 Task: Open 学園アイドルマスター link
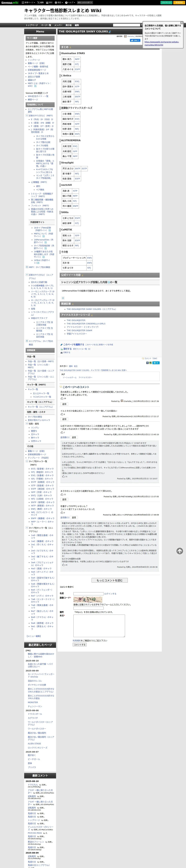pyautogui.click(x=77, y=334)
